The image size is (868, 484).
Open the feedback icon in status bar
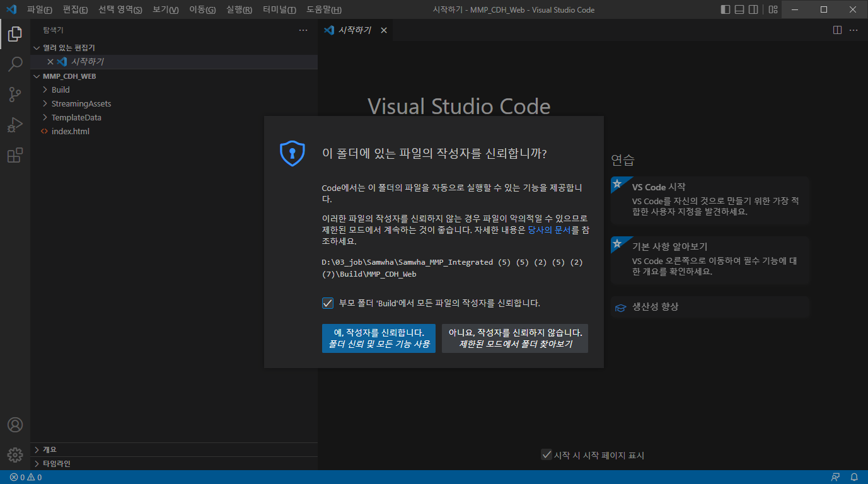pyautogui.click(x=836, y=477)
